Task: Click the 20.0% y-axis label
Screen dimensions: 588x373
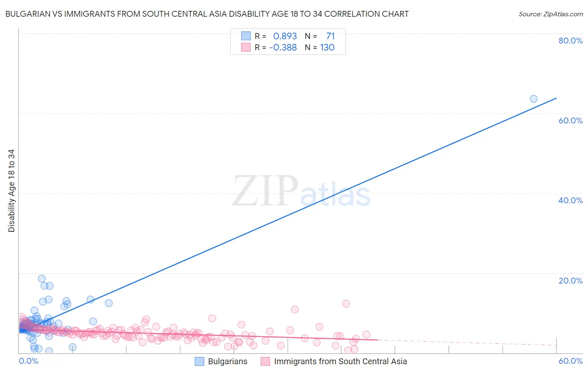Action: 570,281
